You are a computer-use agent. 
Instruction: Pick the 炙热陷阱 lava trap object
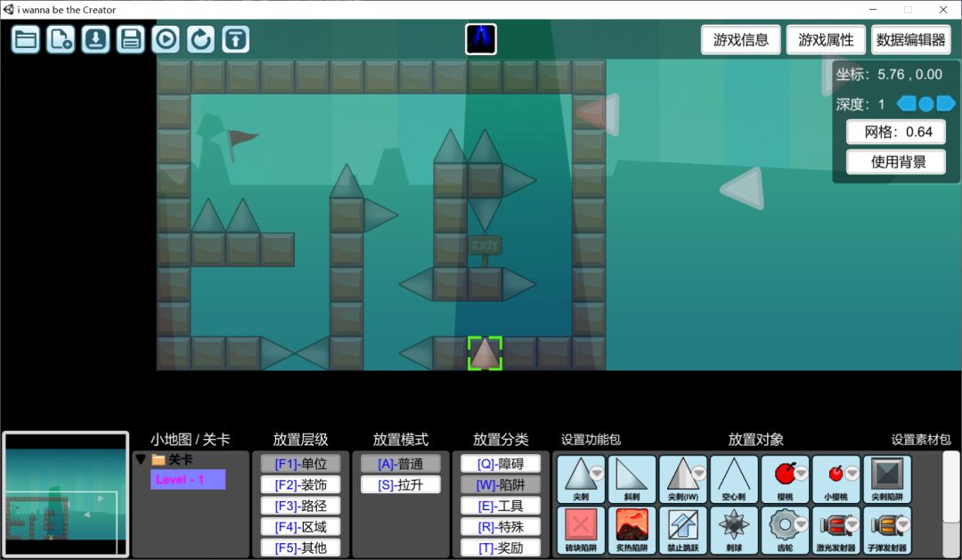pos(632,530)
